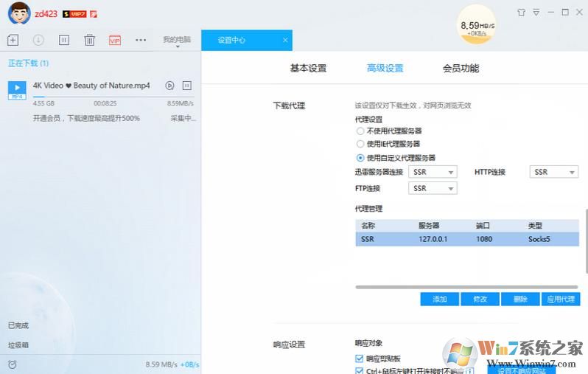
Task: Click the 应用代理 button
Action: 561,299
